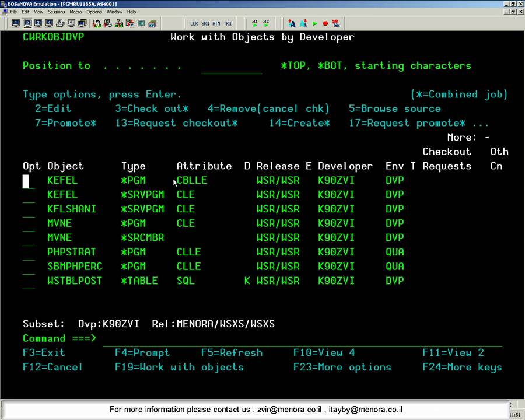Select the WSTBLPOST object name
The image size is (525, 420).
click(75, 281)
